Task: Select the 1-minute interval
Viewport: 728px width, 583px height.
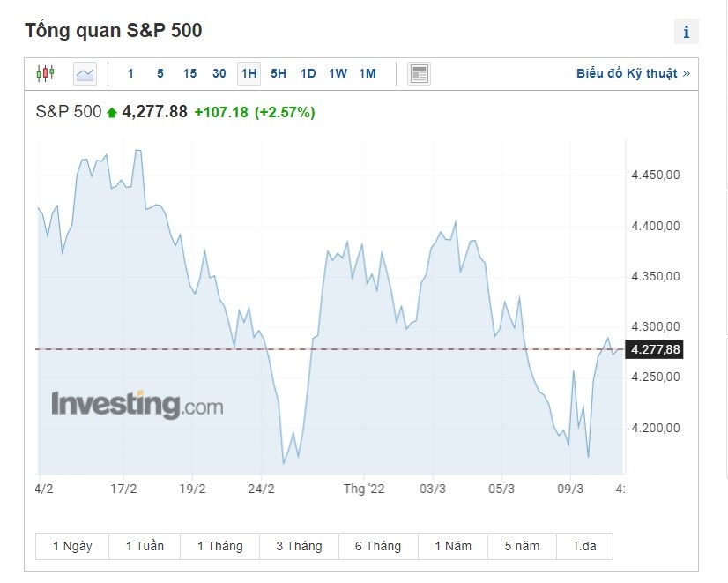Action: point(130,73)
